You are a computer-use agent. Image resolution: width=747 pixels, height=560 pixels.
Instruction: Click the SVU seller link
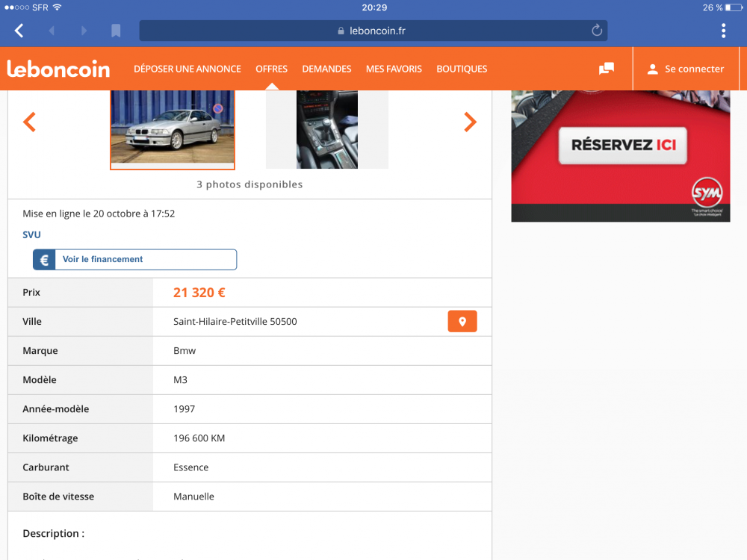[x=31, y=234]
